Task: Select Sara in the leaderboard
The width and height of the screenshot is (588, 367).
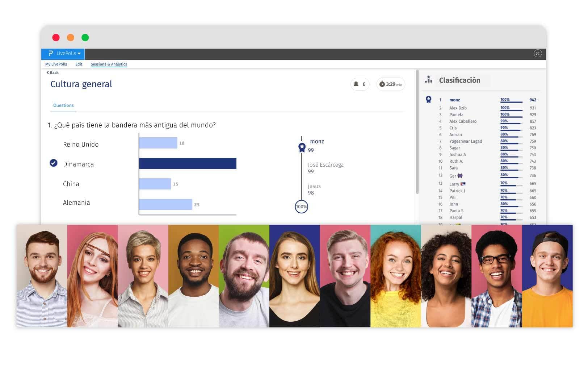Action: tap(453, 168)
